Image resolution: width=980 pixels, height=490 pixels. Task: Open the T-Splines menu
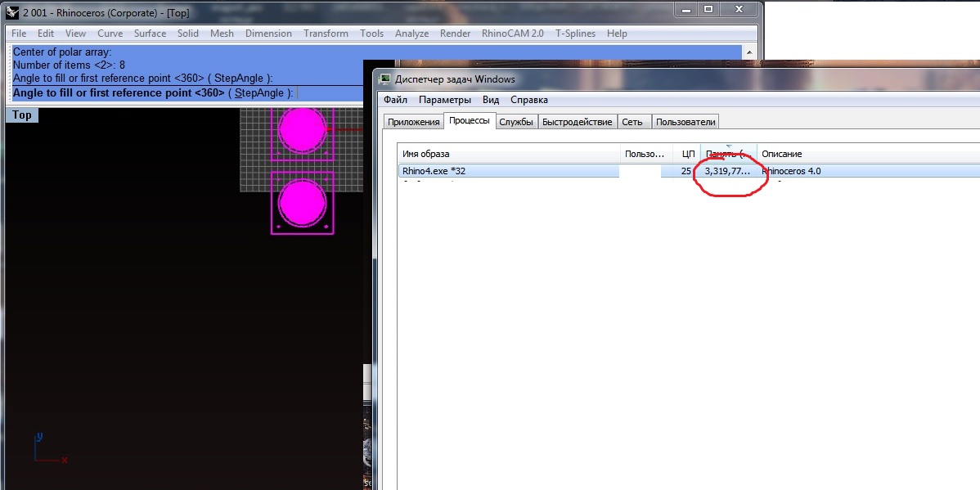click(577, 34)
